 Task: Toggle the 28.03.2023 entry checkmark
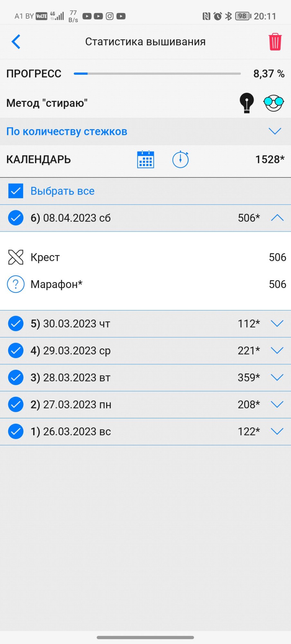[x=16, y=378]
